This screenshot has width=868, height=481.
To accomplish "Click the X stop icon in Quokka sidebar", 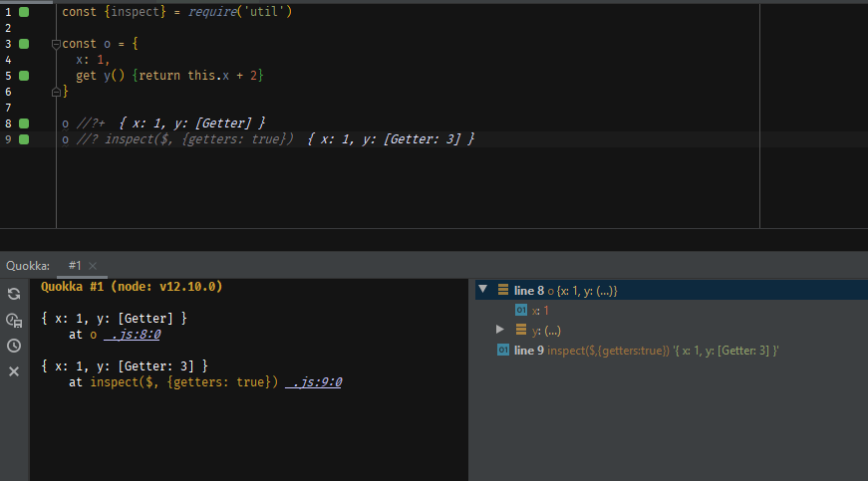I will [14, 371].
